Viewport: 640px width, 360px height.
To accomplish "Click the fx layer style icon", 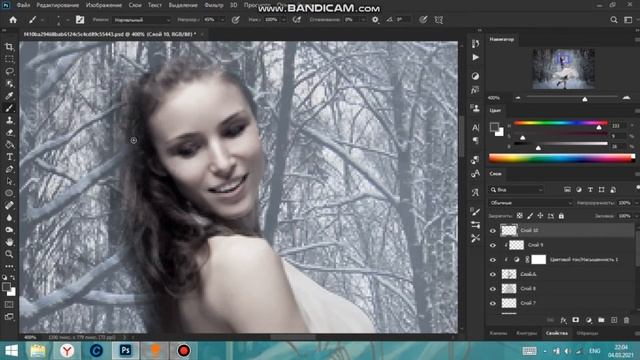I will pos(563,320).
